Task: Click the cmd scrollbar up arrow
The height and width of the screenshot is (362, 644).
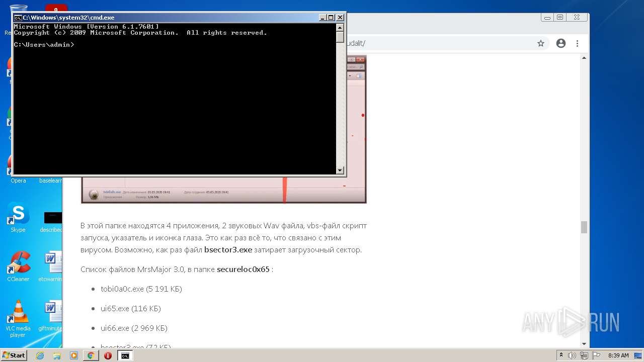Action: (340, 28)
